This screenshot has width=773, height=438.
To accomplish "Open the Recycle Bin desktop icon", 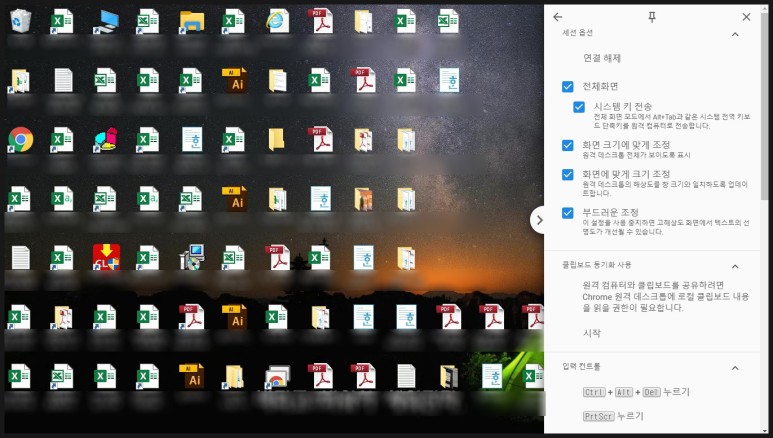I will (21, 21).
